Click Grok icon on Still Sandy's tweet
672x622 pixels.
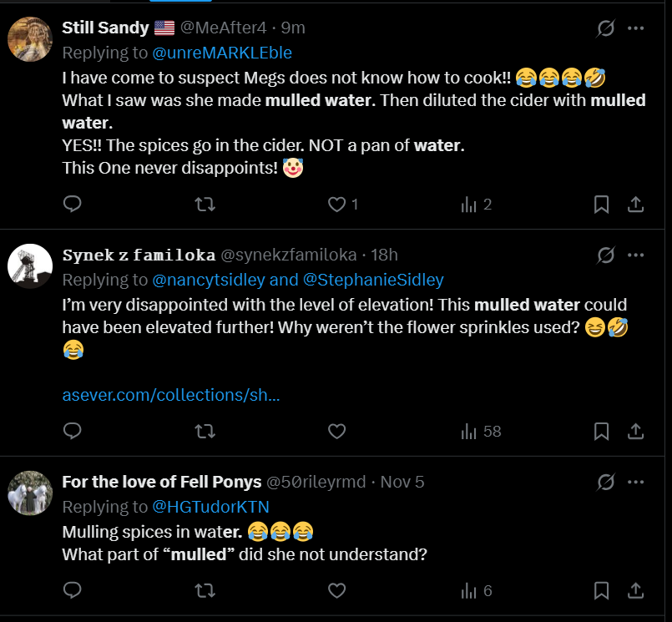tap(606, 28)
